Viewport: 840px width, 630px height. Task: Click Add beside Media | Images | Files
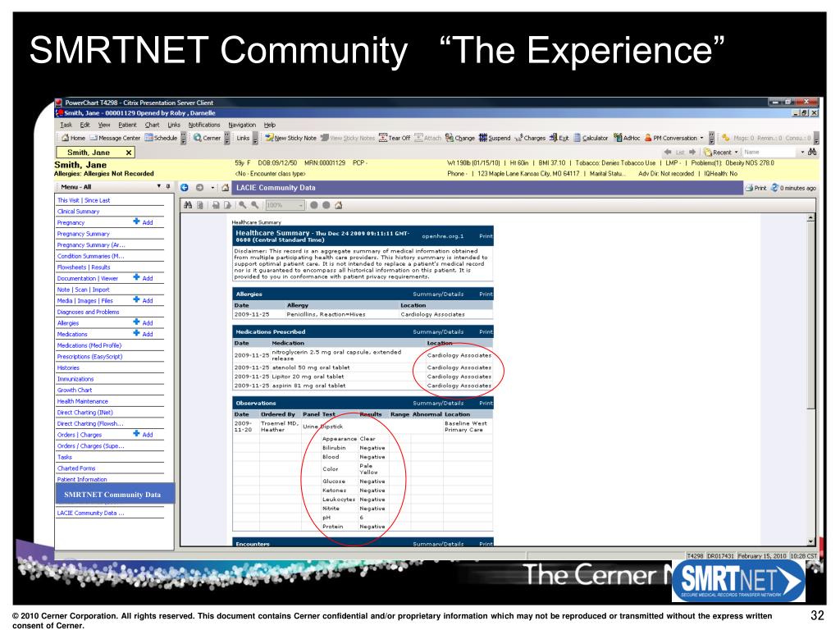point(143,300)
